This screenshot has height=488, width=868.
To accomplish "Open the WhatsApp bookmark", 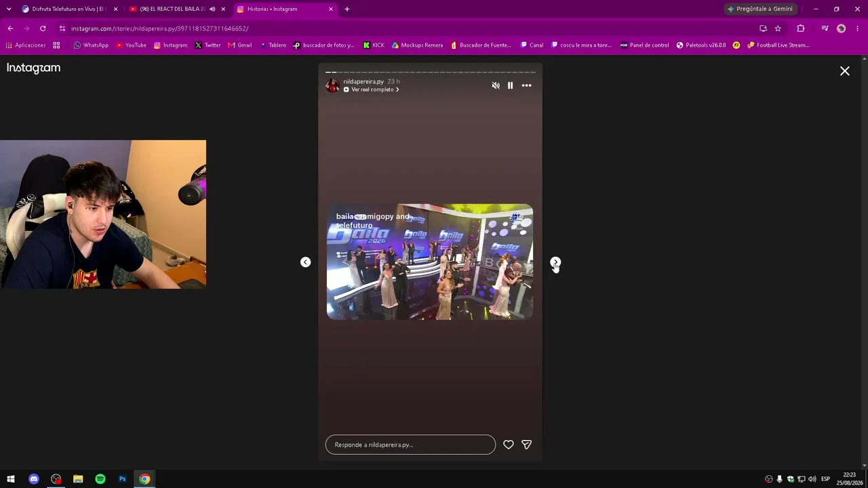I will 91,45.
